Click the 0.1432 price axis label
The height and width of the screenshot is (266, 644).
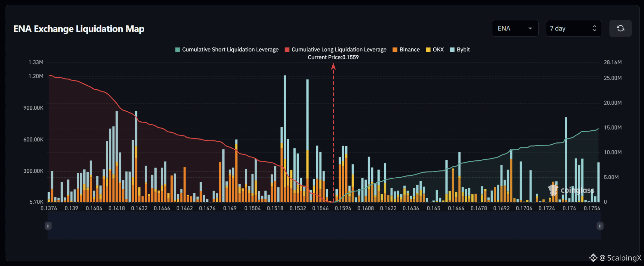pos(139,208)
